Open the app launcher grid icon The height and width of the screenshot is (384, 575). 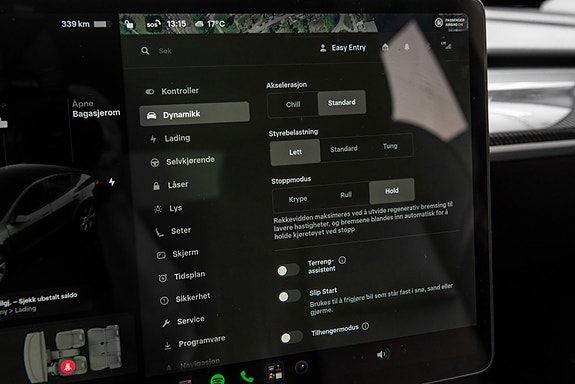(275, 371)
